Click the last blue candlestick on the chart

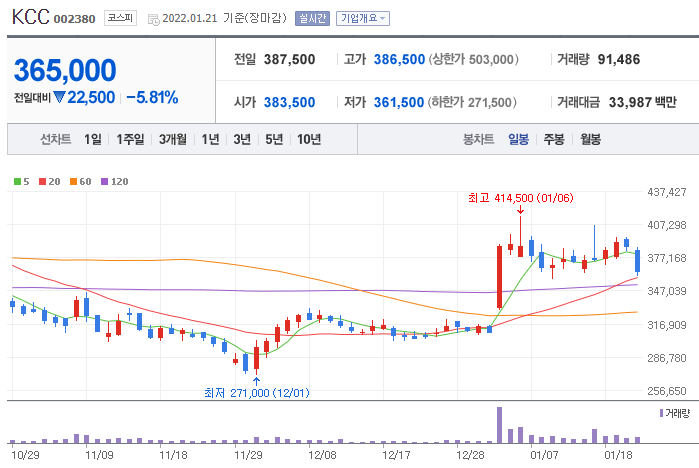click(637, 261)
